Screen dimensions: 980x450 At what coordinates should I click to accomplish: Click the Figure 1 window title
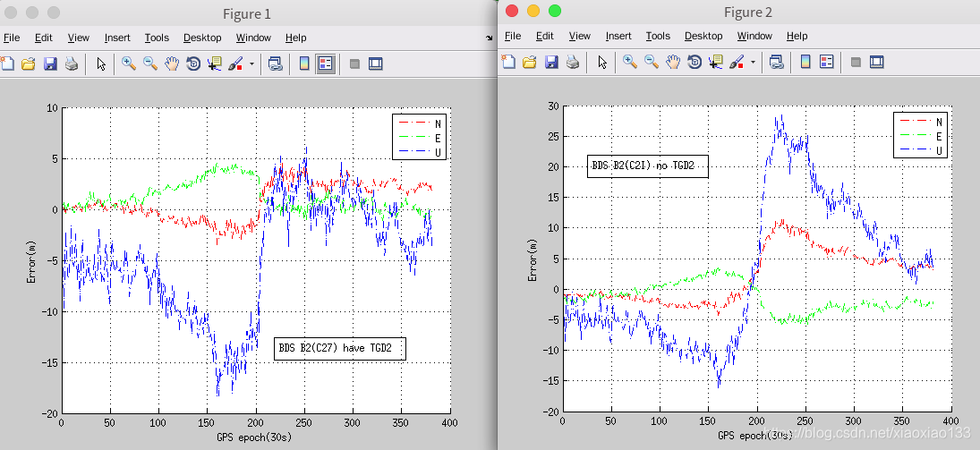(x=247, y=13)
